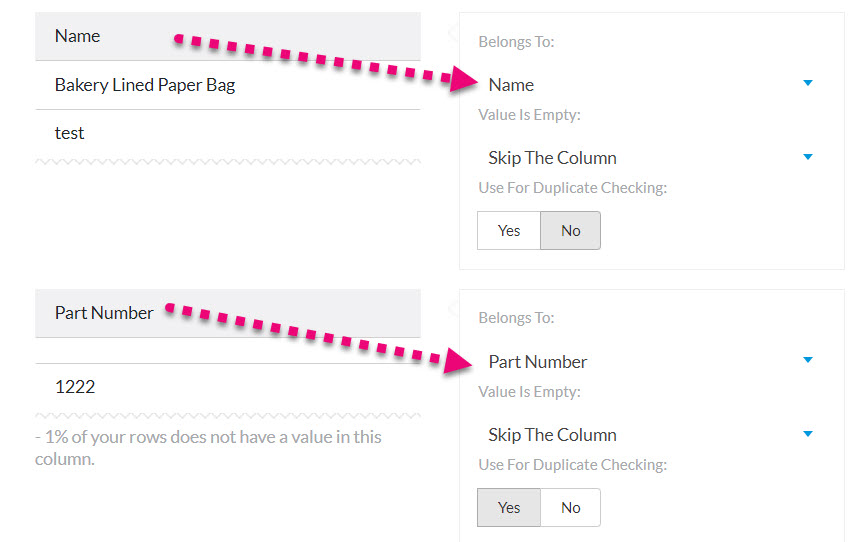The width and height of the screenshot is (863, 542).
Task: Select Yes for Name duplicate checking
Action: [x=509, y=231]
